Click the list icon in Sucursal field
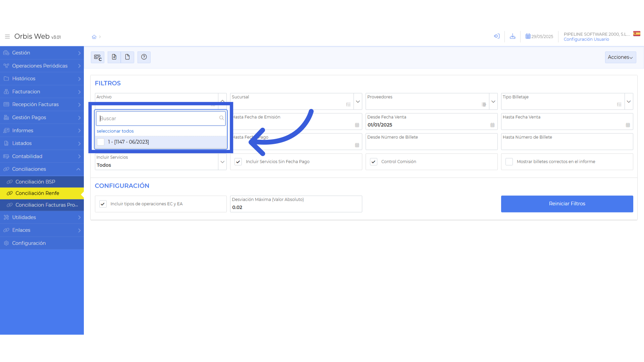 coord(348,105)
